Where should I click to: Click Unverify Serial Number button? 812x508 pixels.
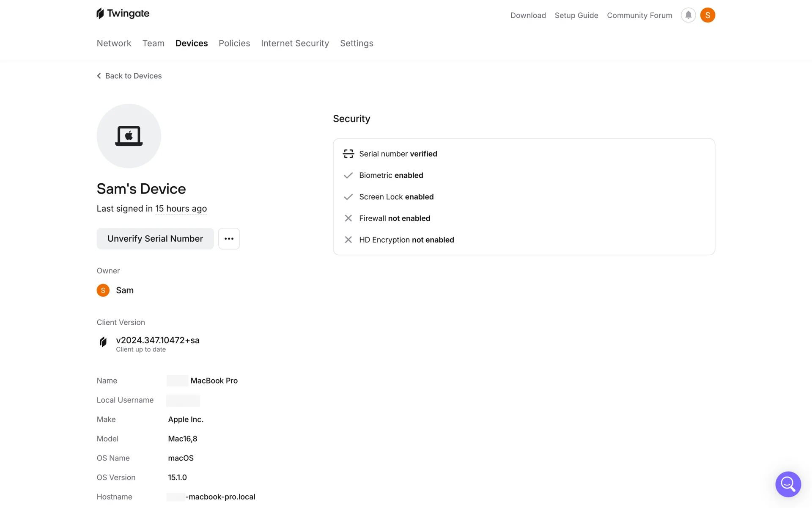(155, 239)
